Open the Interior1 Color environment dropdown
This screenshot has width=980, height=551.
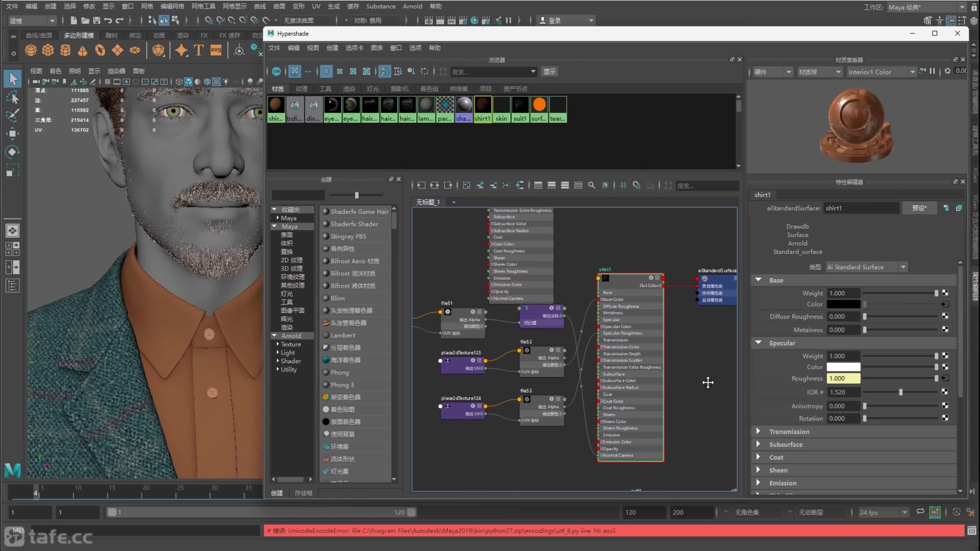pos(881,72)
